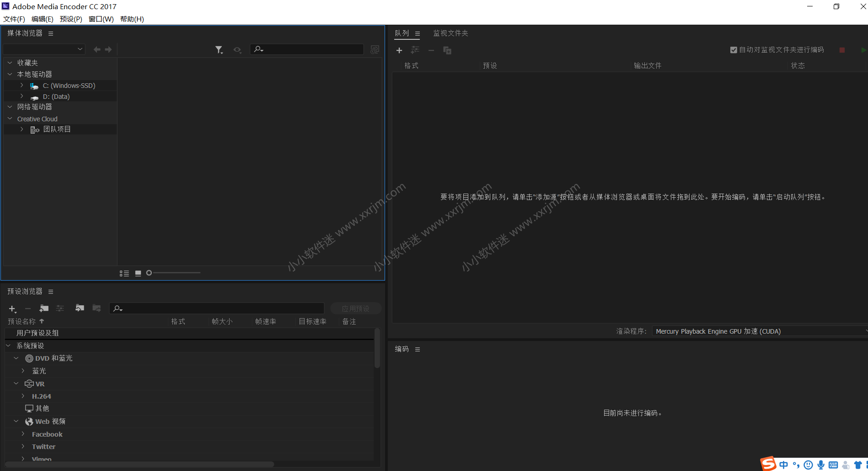Expand the 团队项目 item
Viewport: 868px width, 471px height.
[21, 129]
